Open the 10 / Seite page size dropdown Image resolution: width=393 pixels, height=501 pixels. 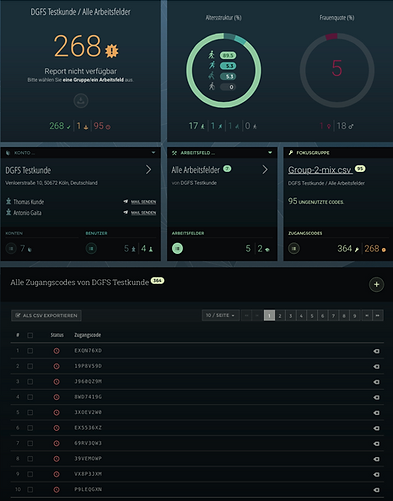(x=220, y=315)
